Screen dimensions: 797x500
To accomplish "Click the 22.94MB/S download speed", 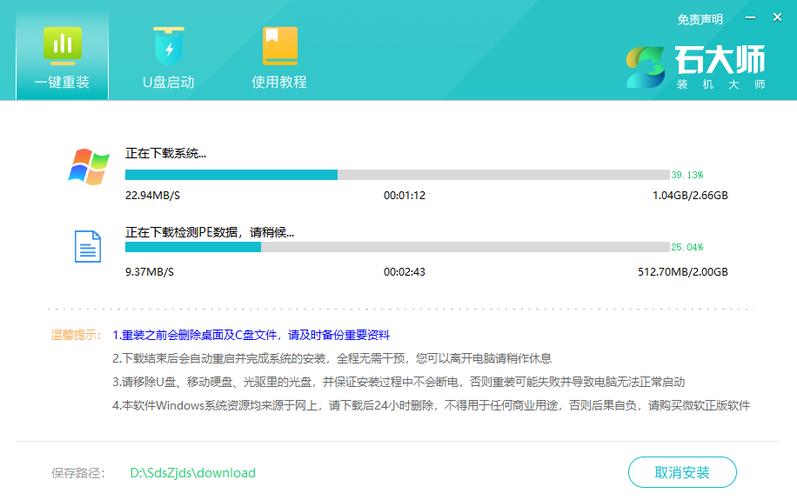I will click(152, 195).
